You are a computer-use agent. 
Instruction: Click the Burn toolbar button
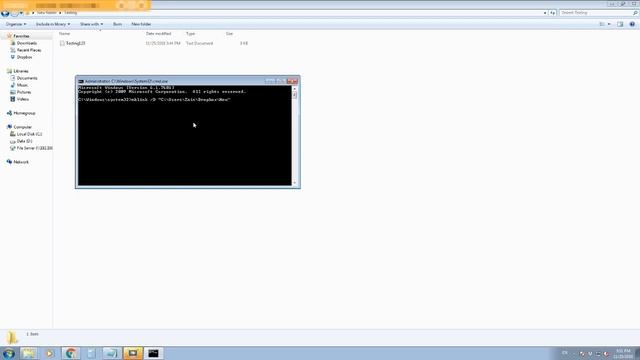118,24
